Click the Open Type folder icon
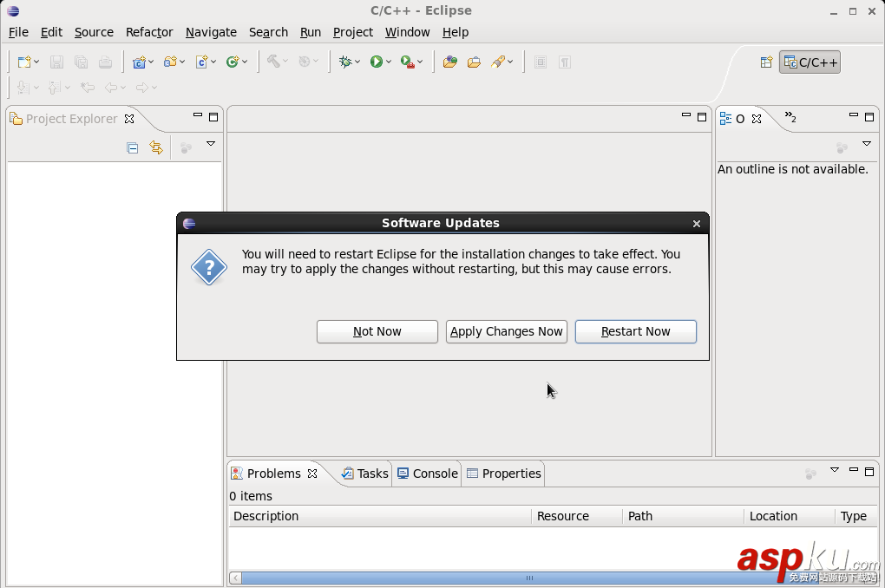 (x=474, y=62)
